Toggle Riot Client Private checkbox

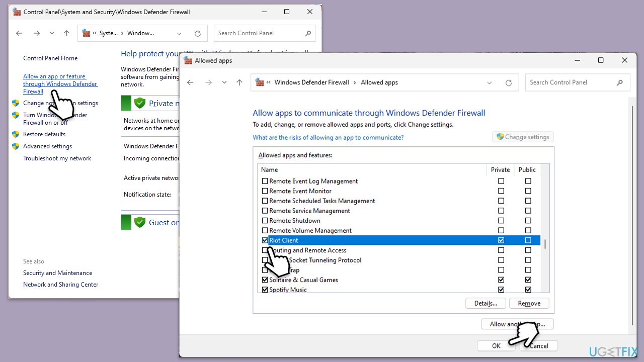501,240
